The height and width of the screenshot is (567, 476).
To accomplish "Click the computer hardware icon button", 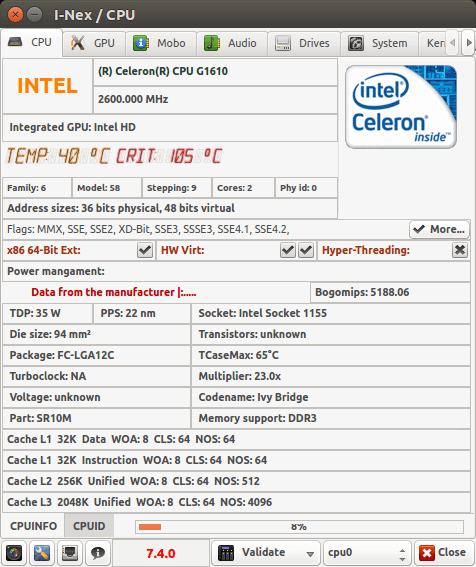I will coord(70,553).
